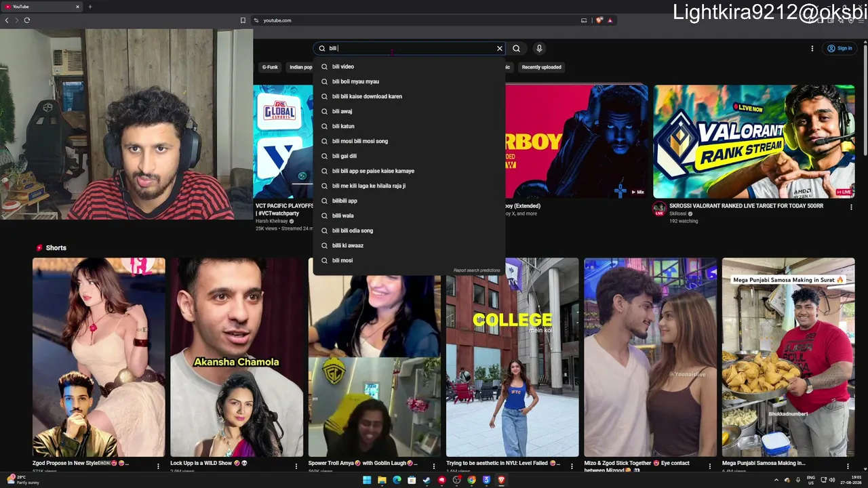The width and height of the screenshot is (868, 488).
Task: Open options for NYU aesthetic short
Action: tap(572, 466)
